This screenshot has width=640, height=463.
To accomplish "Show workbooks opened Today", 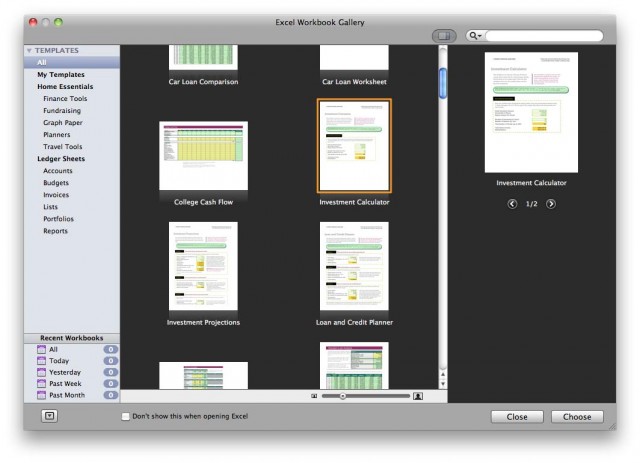I will coord(59,361).
